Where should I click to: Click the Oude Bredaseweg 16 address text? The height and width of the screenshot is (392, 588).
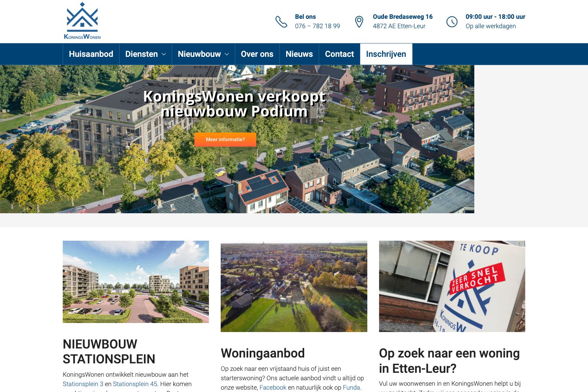403,16
